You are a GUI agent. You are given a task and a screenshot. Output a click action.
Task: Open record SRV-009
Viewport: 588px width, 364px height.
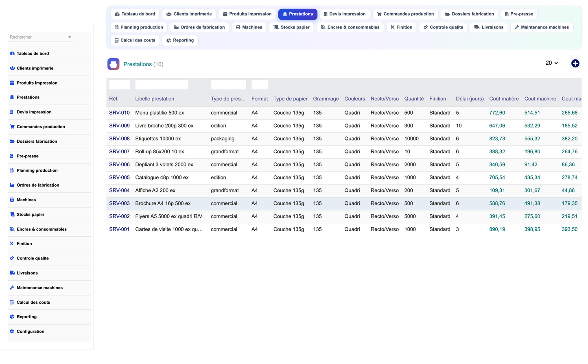click(x=119, y=126)
